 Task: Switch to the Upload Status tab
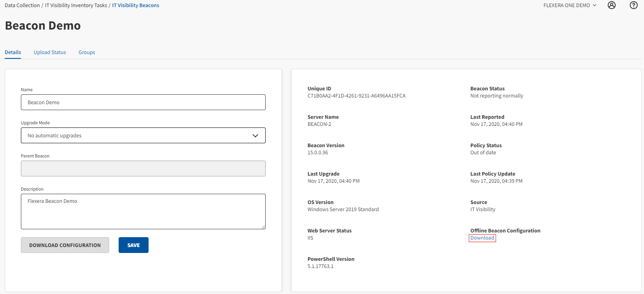coord(50,52)
